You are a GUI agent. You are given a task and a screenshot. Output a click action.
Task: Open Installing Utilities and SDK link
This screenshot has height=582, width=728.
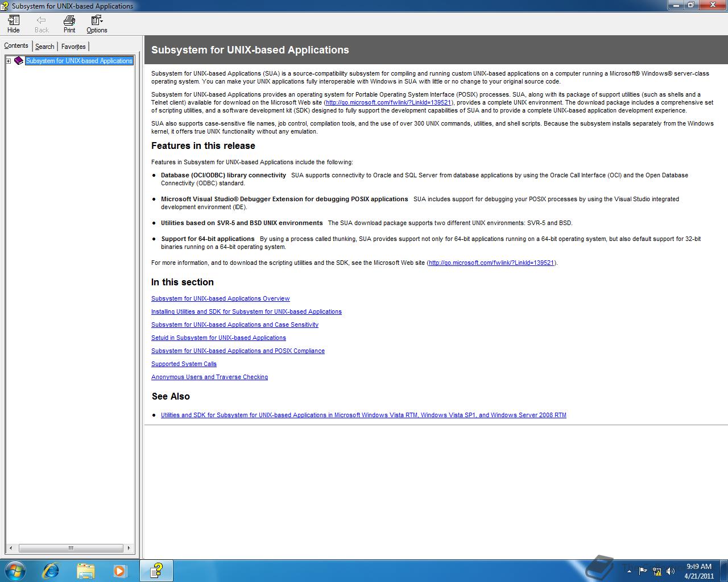tap(246, 311)
